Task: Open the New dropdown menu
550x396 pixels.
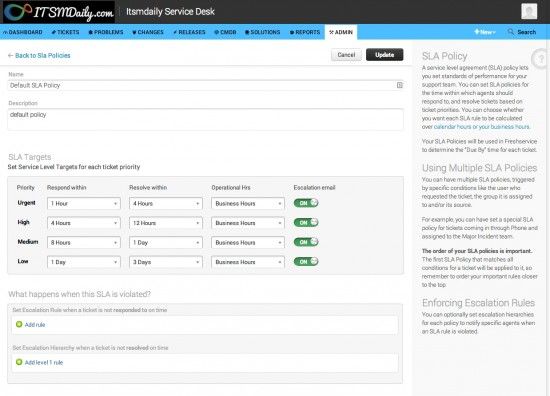Action: (485, 32)
